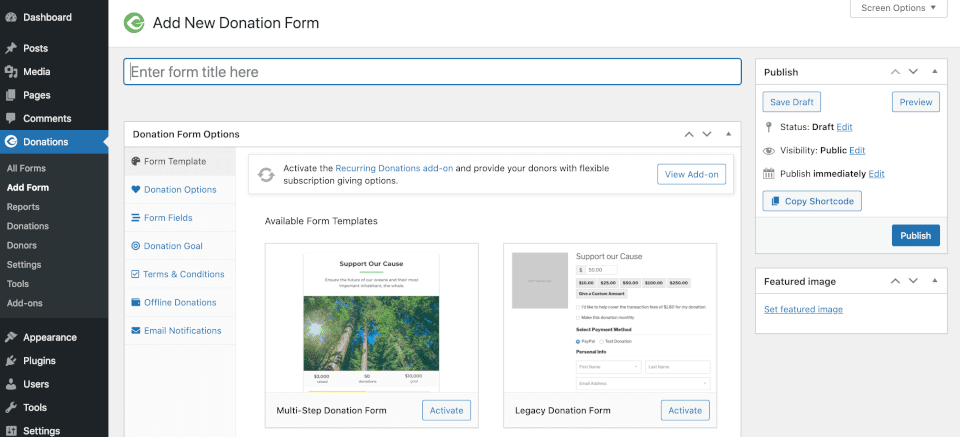Open the Donors list
The width and height of the screenshot is (960, 437).
22,245
